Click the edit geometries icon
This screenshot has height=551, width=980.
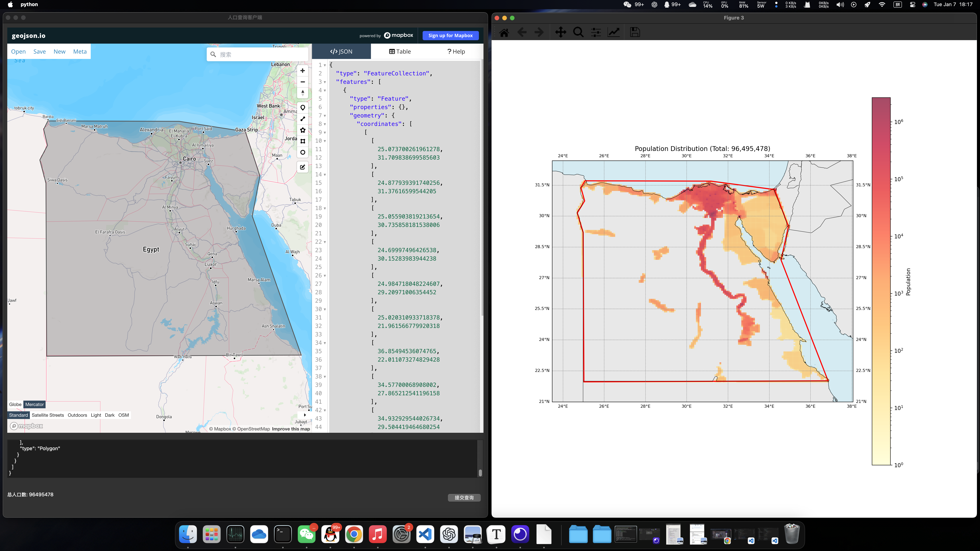tap(302, 167)
